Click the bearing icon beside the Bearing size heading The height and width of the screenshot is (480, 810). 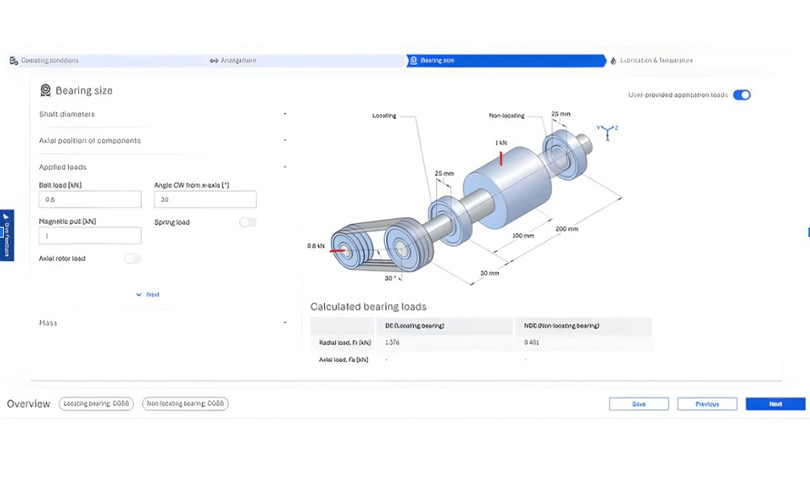pyautogui.click(x=45, y=91)
